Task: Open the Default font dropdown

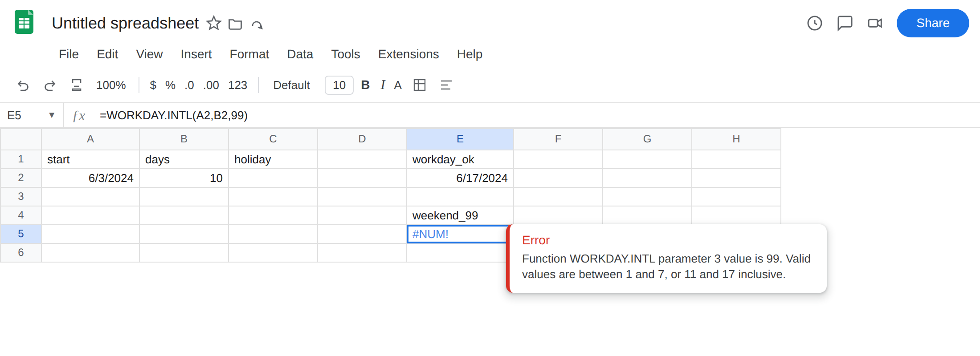Action: point(291,85)
